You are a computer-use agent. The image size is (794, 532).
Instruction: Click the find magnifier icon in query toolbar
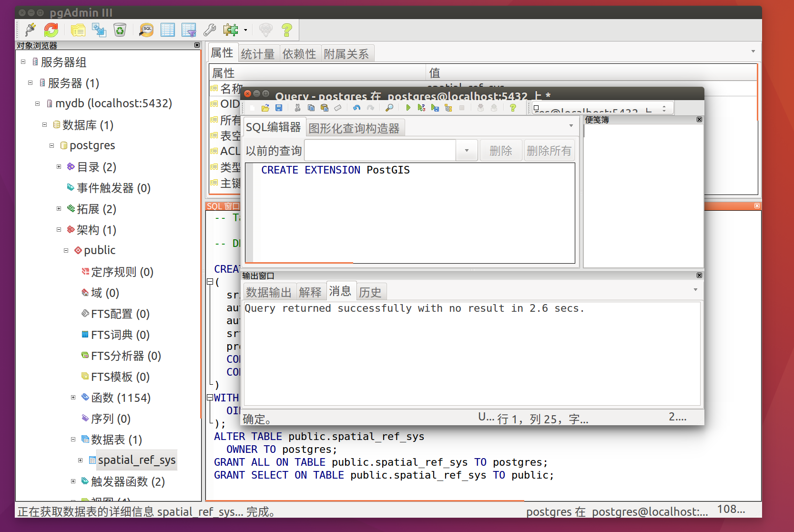click(389, 108)
